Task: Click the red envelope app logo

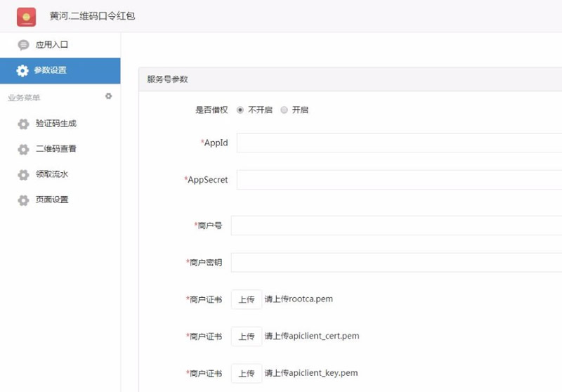Action: [27, 16]
